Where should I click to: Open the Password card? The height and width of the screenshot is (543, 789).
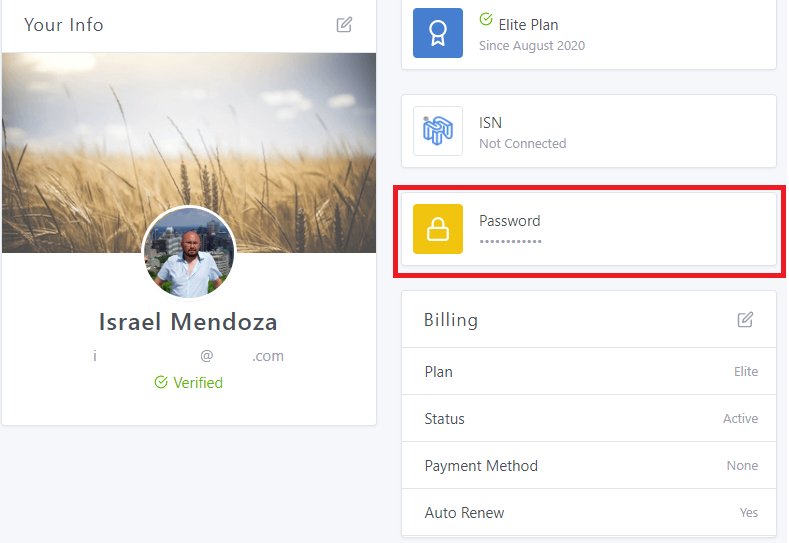620,229
